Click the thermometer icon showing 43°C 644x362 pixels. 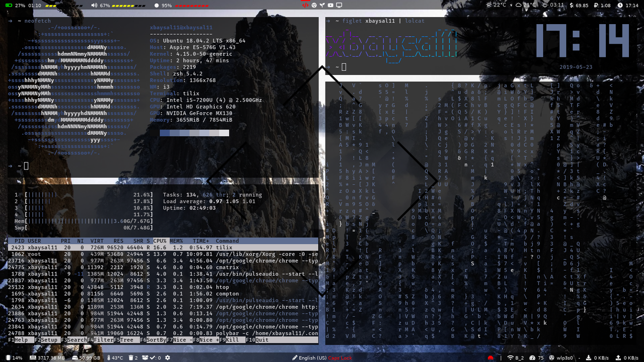[108, 357]
